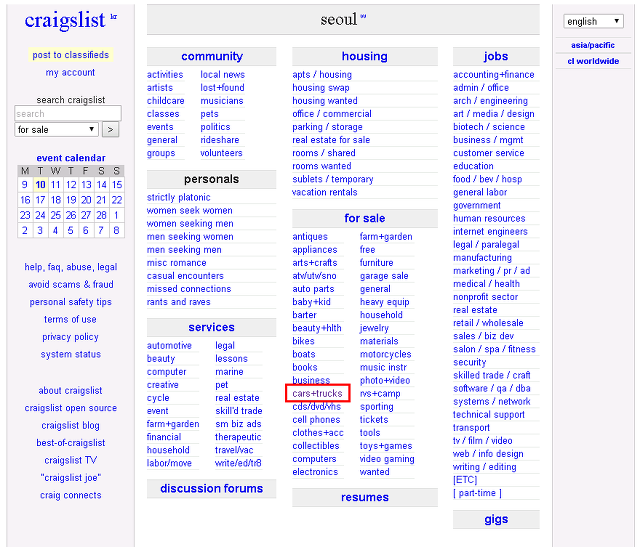The width and height of the screenshot is (640, 547).
Task: Open antiques for sale link
Action: 310,237
